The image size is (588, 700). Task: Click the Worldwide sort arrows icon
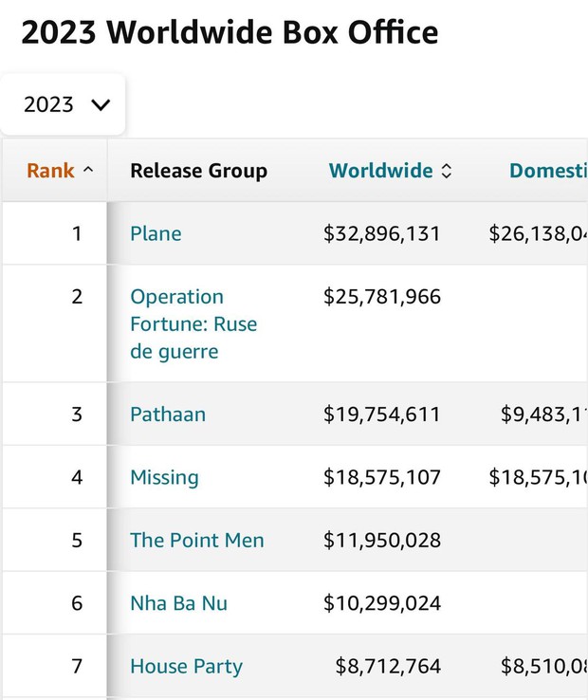tap(447, 171)
